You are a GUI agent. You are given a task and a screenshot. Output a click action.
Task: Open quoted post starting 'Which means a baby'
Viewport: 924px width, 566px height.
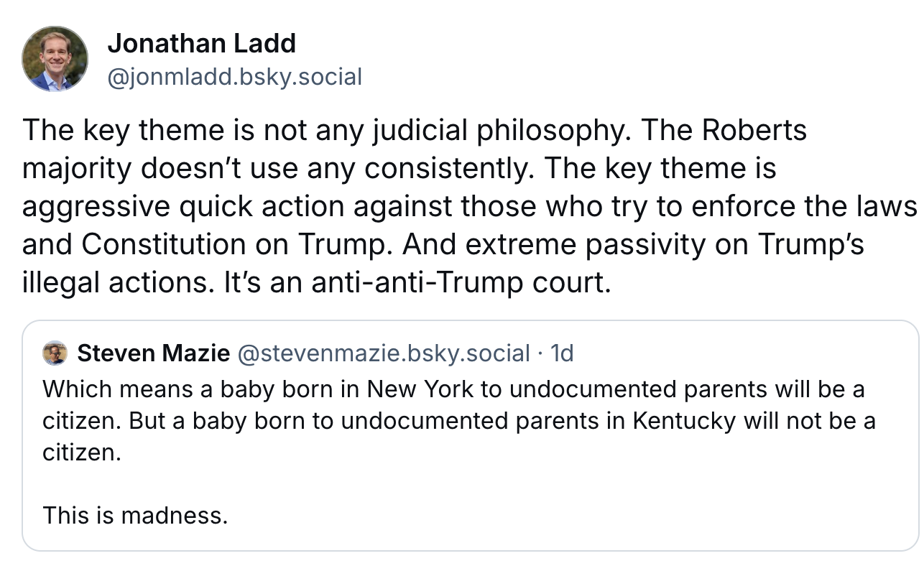pos(471,435)
